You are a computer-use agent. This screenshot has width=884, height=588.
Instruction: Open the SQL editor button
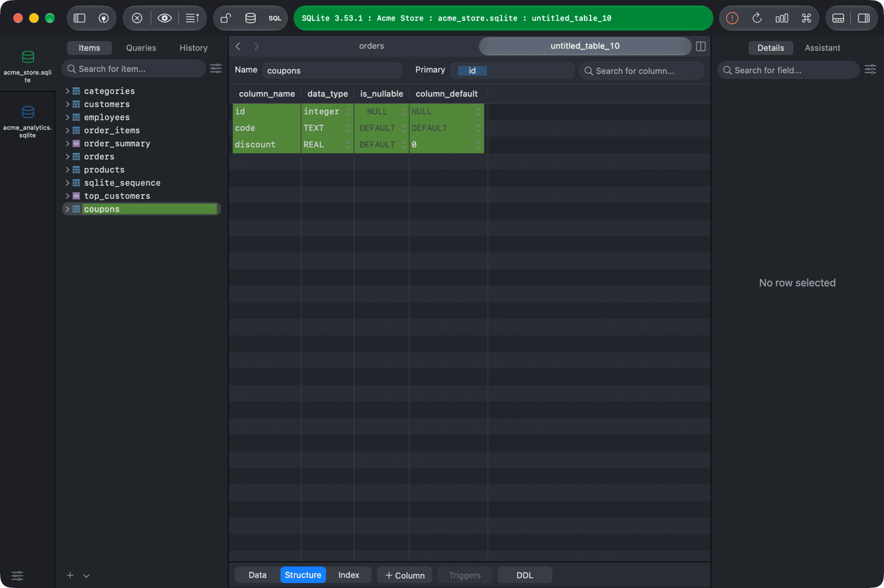(x=275, y=18)
